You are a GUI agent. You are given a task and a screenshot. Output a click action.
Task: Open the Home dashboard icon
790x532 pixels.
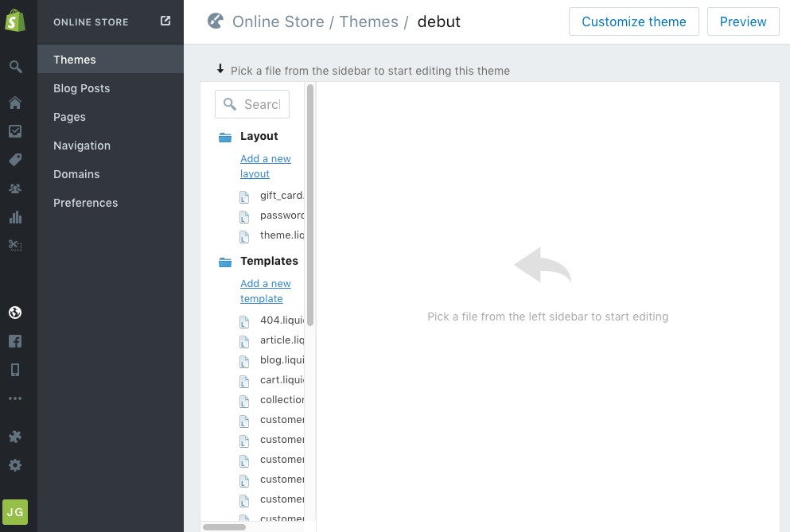click(x=15, y=103)
